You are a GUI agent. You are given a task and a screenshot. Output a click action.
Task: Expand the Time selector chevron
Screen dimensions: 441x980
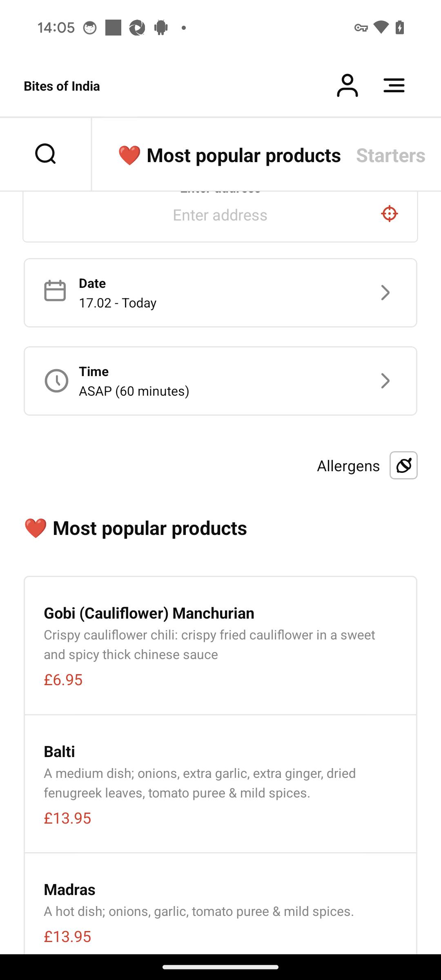[x=385, y=381]
